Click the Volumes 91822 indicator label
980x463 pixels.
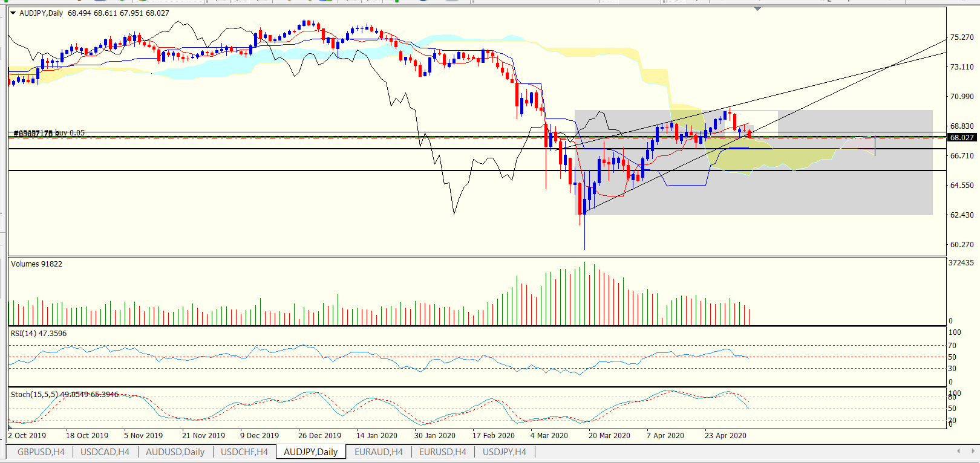pos(36,264)
